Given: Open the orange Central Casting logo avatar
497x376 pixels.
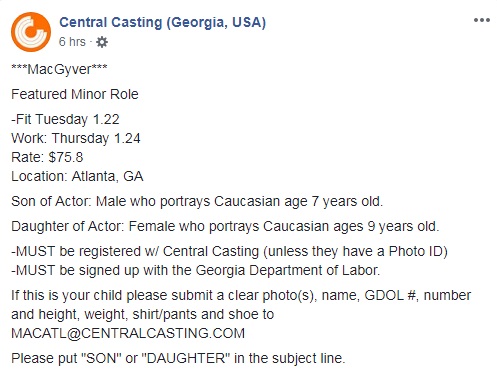Looking at the screenshot, I should coord(31,32).
